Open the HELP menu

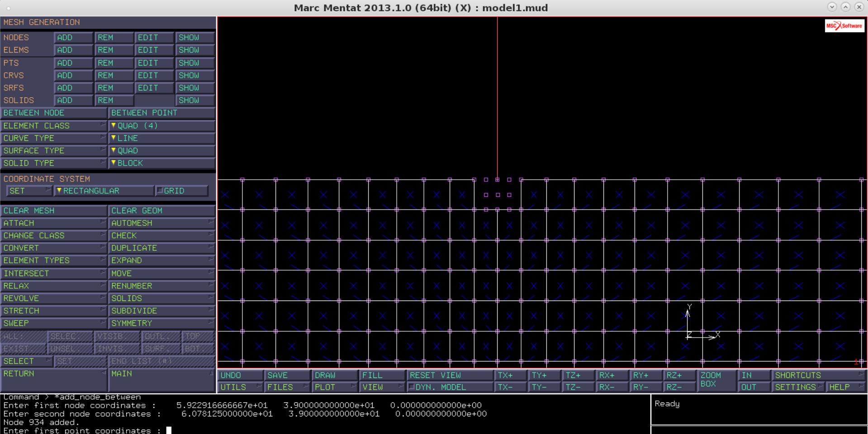pos(845,387)
